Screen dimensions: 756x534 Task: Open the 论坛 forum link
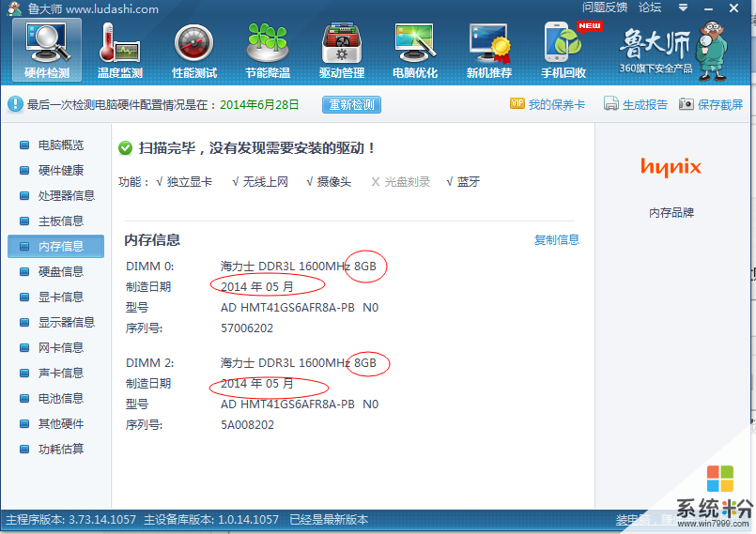tap(650, 8)
